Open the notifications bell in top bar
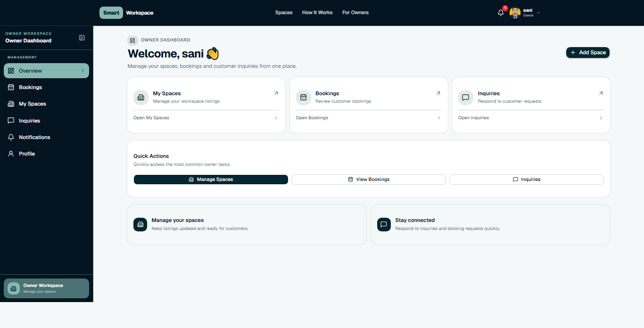Image resolution: width=644 pixels, height=328 pixels. pyautogui.click(x=501, y=13)
